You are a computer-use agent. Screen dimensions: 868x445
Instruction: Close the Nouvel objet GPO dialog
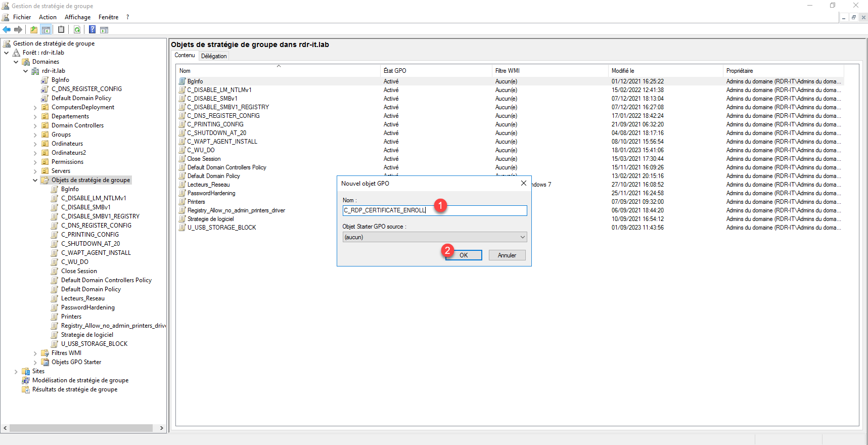pyautogui.click(x=523, y=184)
